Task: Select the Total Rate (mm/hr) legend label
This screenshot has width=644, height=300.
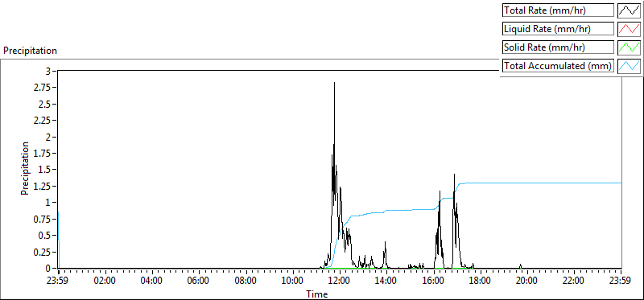Action: tap(558, 10)
